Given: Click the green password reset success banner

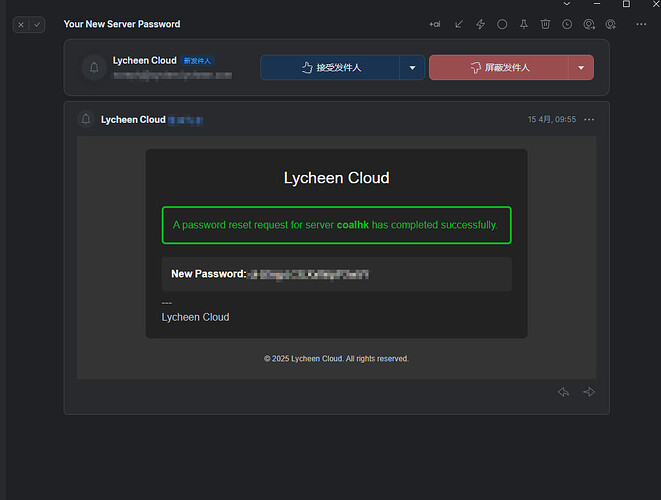Looking at the screenshot, I should pyautogui.click(x=336, y=225).
